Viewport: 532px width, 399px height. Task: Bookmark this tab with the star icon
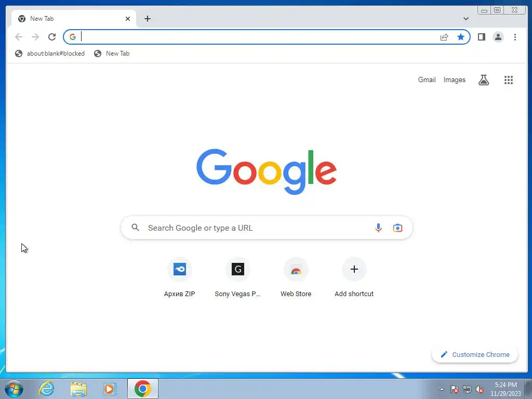click(461, 37)
